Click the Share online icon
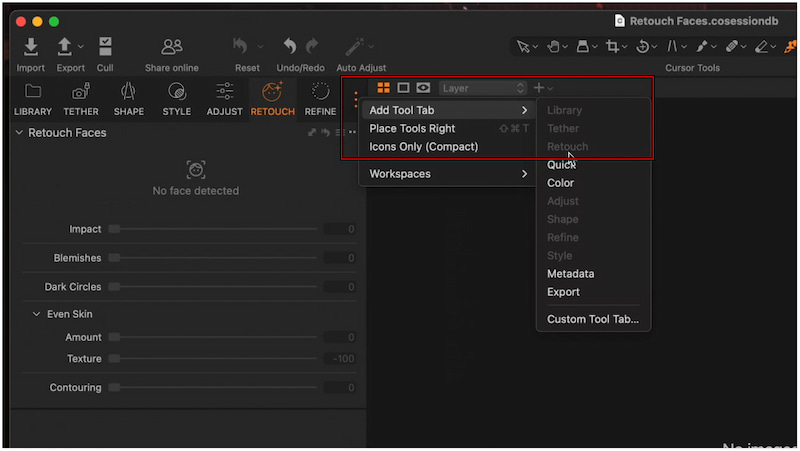The image size is (800, 451). (171, 47)
